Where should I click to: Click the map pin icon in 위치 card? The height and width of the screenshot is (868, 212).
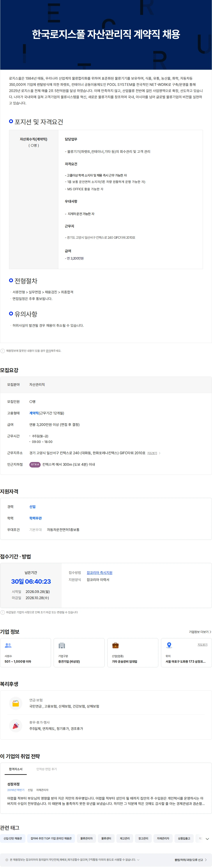[169, 646]
